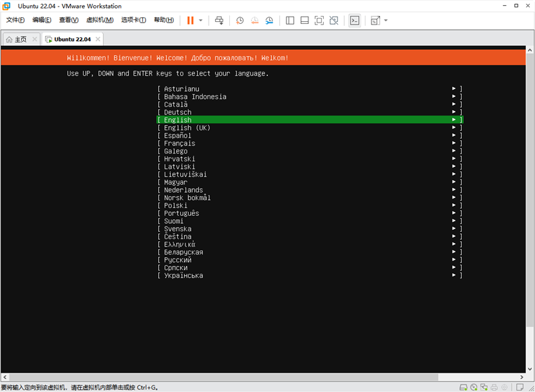Select the Bahasa Indonesia language
This screenshot has width=535, height=392.
[310, 96]
